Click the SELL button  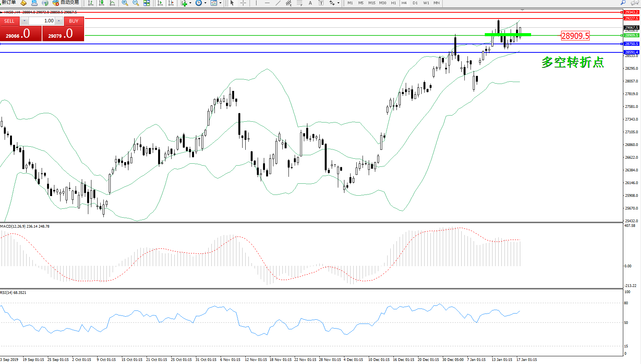click(9, 21)
